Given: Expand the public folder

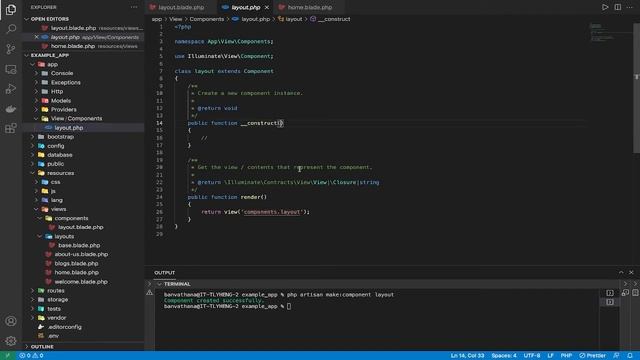Looking at the screenshot, I should click(x=55, y=164).
